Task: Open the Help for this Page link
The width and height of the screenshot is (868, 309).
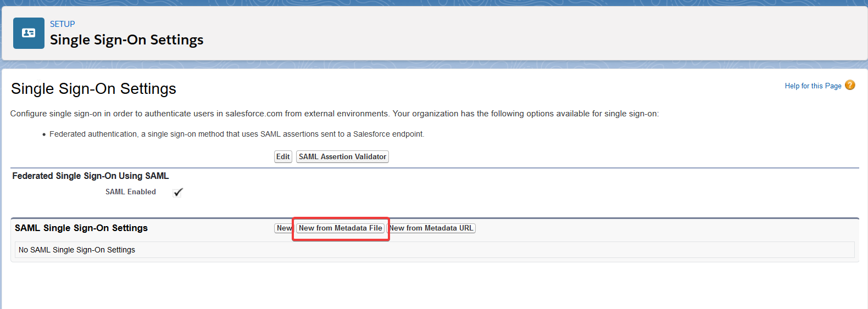Action: 813,86
